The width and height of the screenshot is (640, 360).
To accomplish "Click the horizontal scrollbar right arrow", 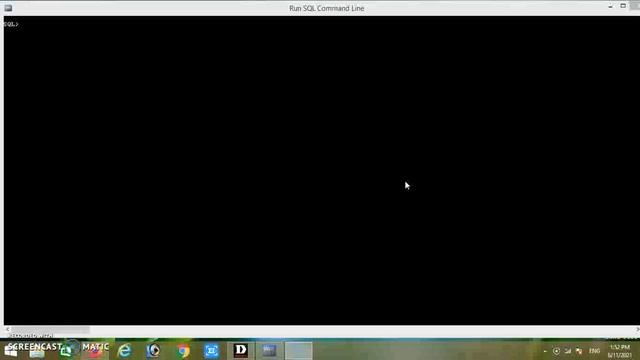I will tap(637, 329).
